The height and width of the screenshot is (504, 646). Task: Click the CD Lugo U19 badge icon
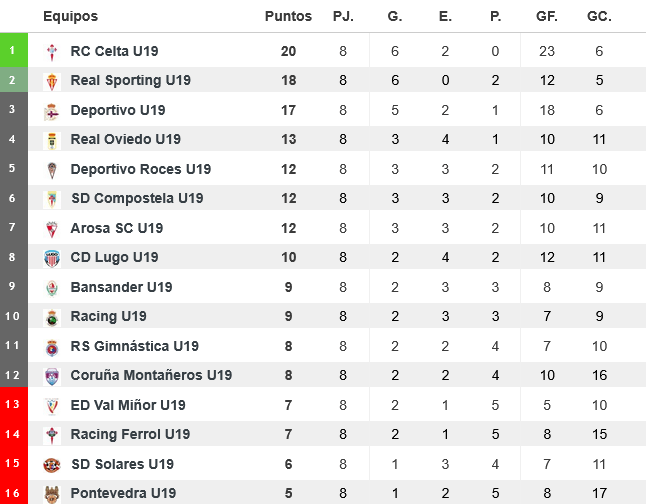(x=53, y=258)
